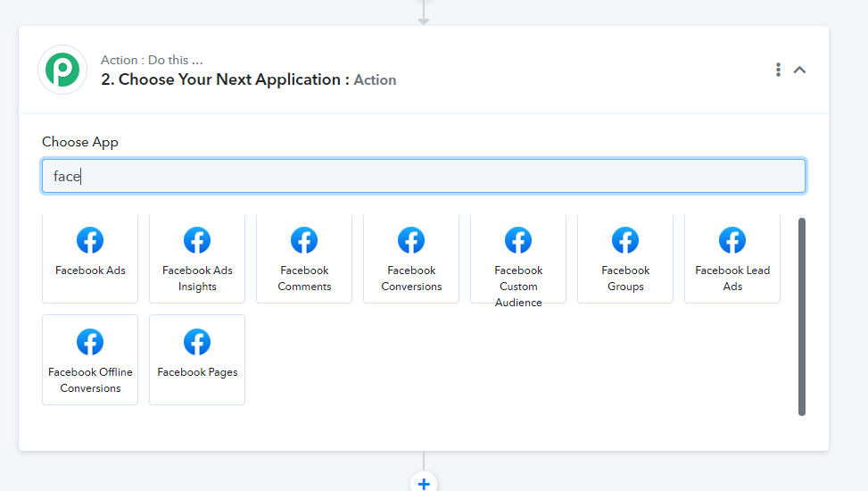Choose the Facebook Ads Insights app
This screenshot has height=491, width=868.
pos(197,258)
